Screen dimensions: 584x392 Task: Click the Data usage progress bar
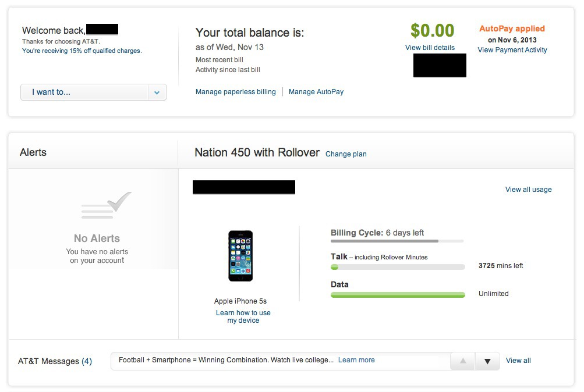pyautogui.click(x=398, y=295)
